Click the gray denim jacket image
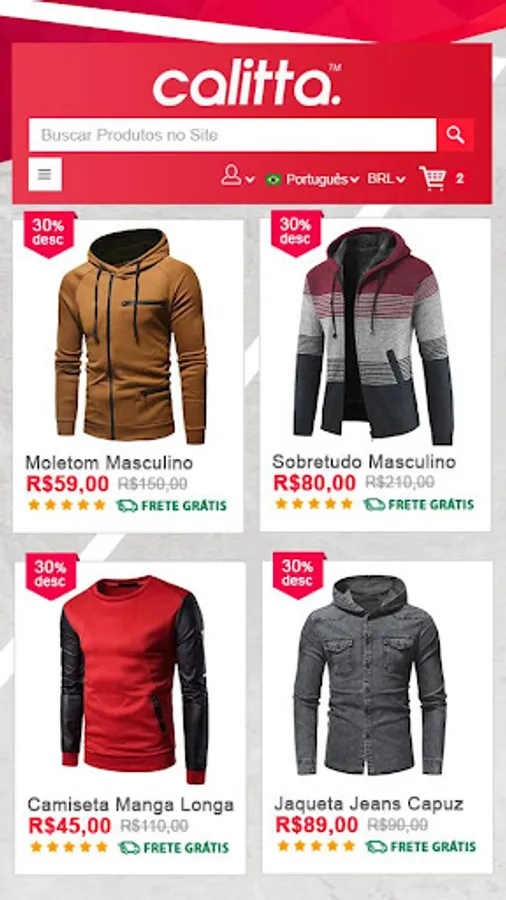 (370, 676)
